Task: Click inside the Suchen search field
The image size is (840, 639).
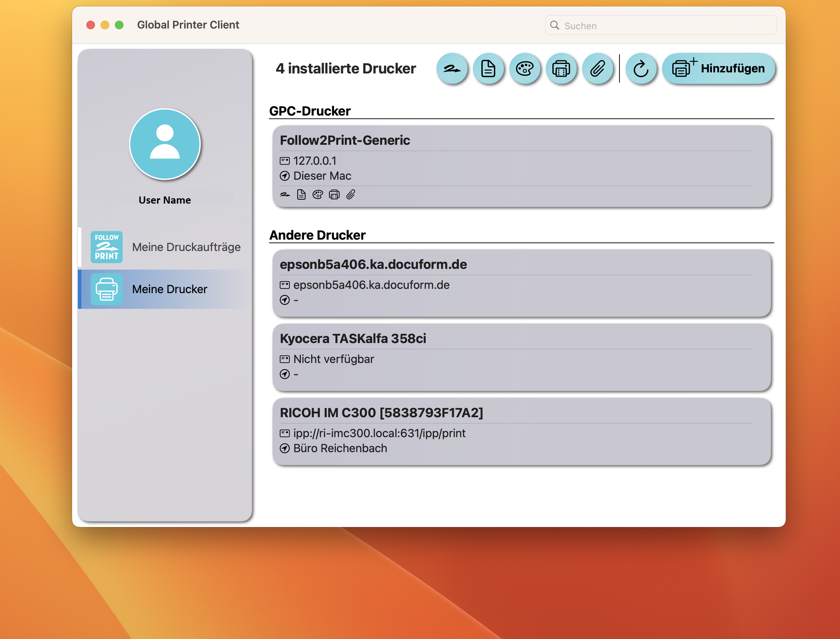Action: (661, 25)
